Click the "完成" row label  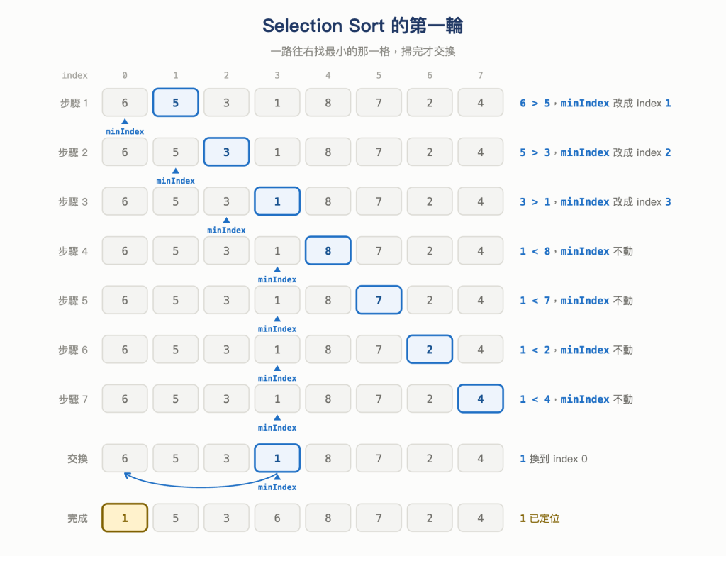coord(77,518)
